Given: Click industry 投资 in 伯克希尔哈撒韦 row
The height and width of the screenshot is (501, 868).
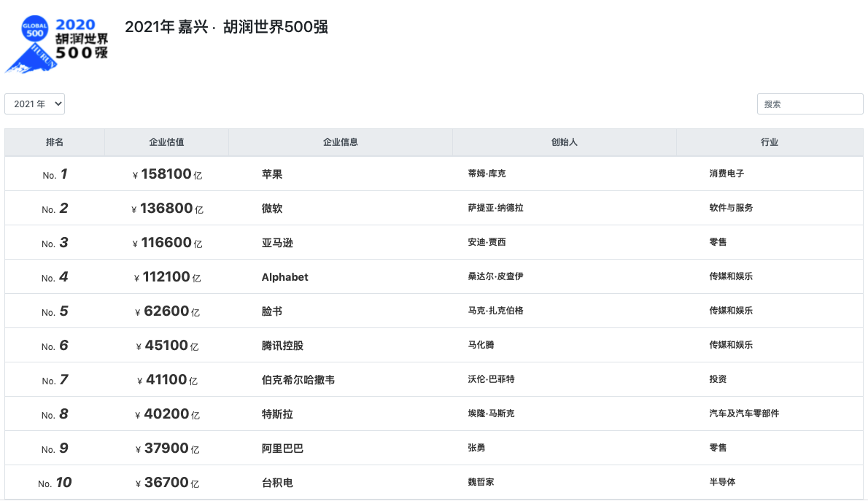Looking at the screenshot, I should click(718, 380).
